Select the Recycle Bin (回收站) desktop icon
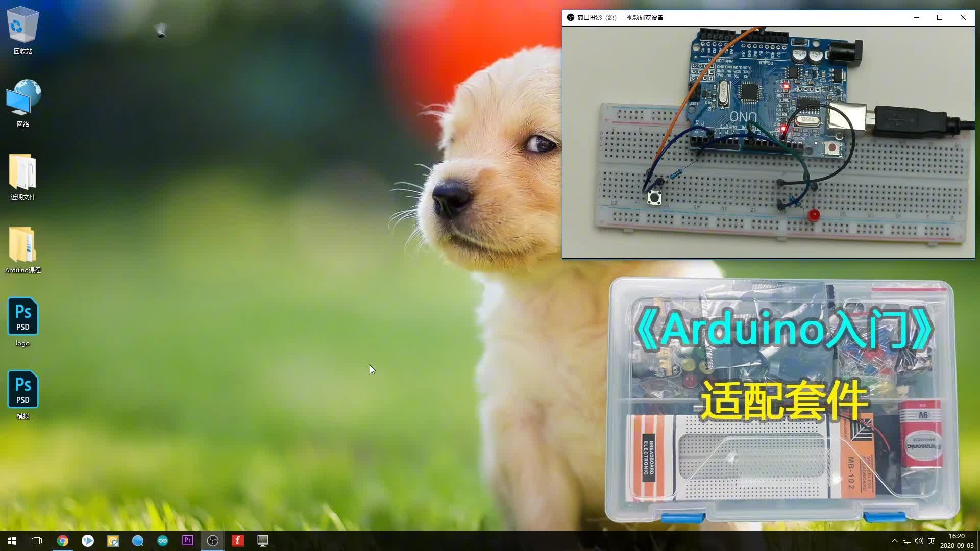 pos(22,31)
